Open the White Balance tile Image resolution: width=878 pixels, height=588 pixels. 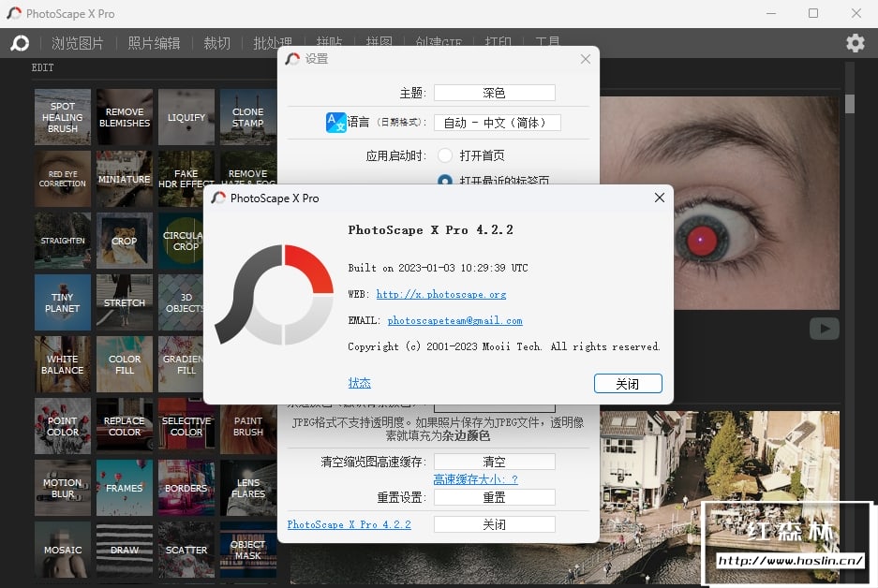[62, 364]
